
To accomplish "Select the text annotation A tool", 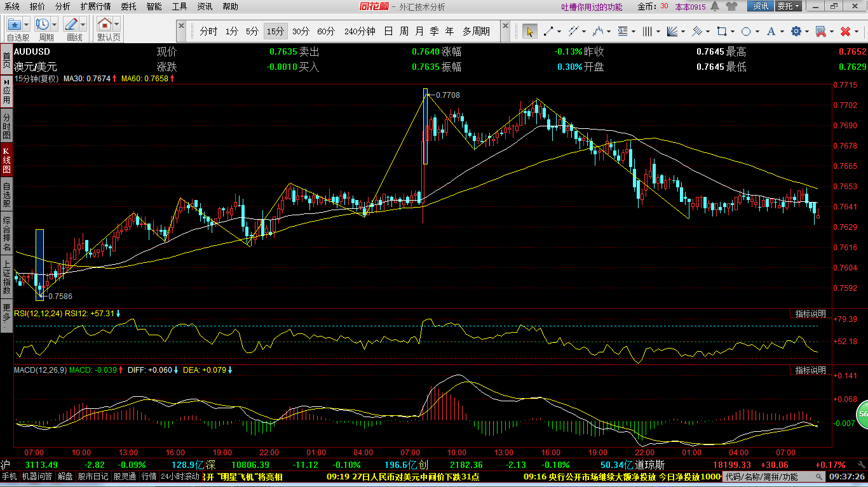I will tap(771, 31).
